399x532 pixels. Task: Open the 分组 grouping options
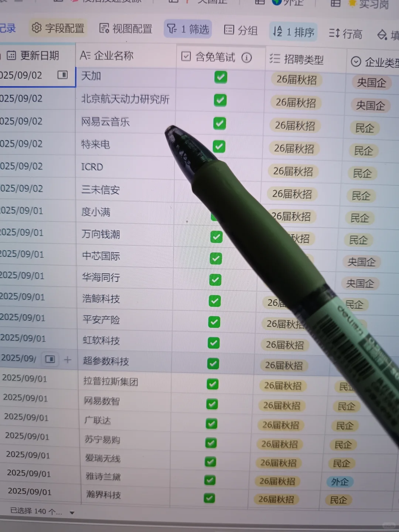[x=241, y=30]
